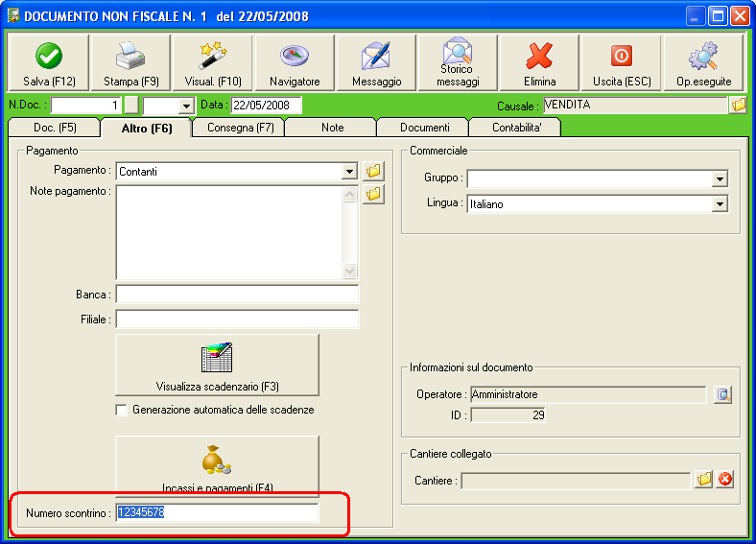Expand the Lingua dropdown
The height and width of the screenshot is (544, 756).
coord(720,204)
